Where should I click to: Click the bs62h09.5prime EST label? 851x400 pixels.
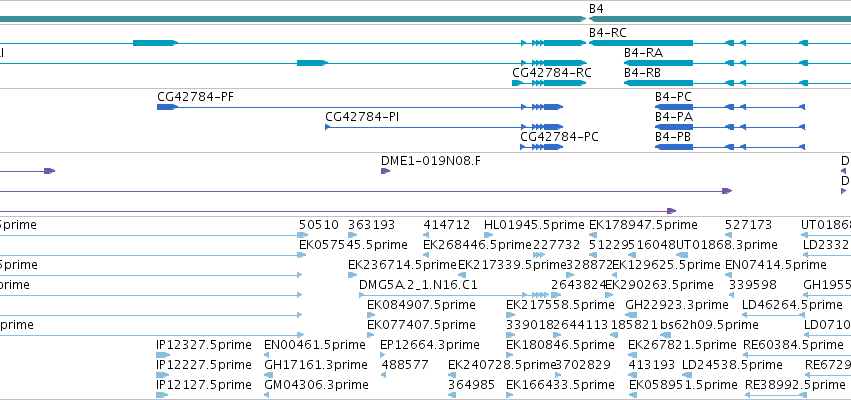709,325
